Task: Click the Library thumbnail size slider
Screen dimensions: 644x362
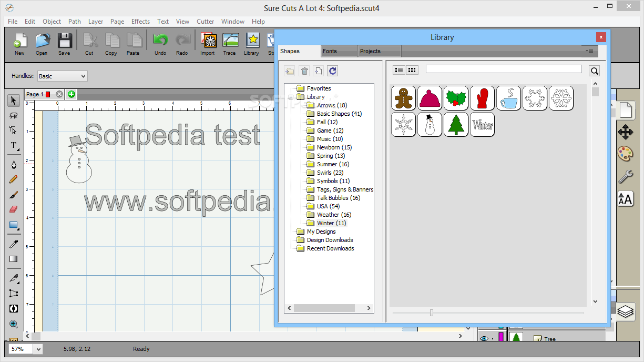Action: [432, 313]
